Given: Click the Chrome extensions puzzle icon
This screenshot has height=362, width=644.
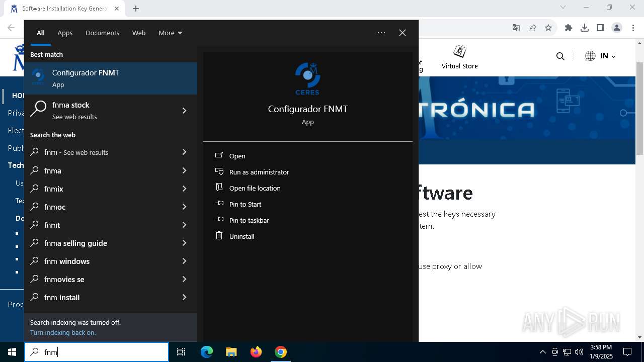Looking at the screenshot, I should (x=569, y=28).
